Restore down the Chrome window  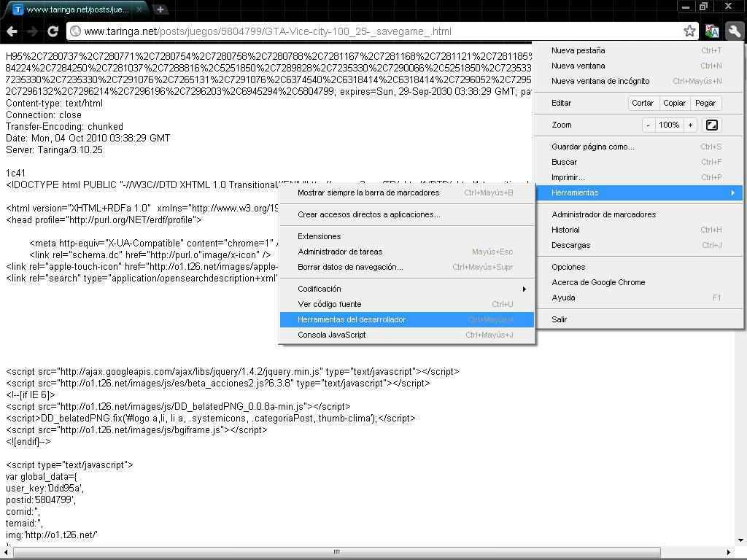pyautogui.click(x=703, y=7)
